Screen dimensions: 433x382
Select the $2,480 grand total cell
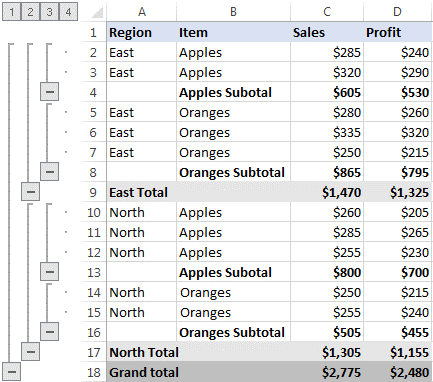(x=398, y=372)
